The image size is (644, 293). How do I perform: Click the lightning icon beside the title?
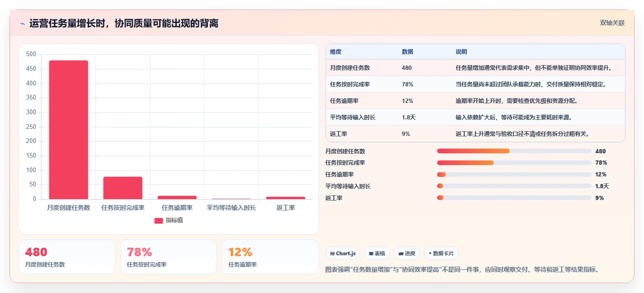[x=23, y=24]
